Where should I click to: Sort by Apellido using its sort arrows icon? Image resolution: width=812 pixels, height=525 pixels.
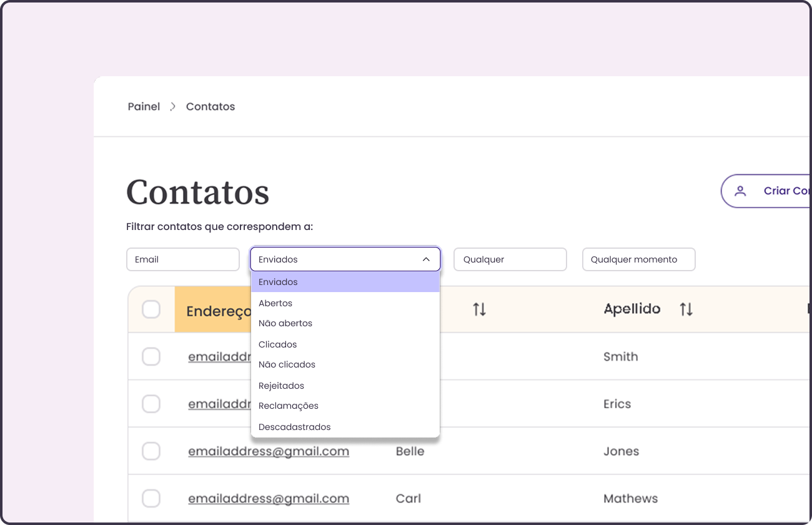tap(685, 309)
